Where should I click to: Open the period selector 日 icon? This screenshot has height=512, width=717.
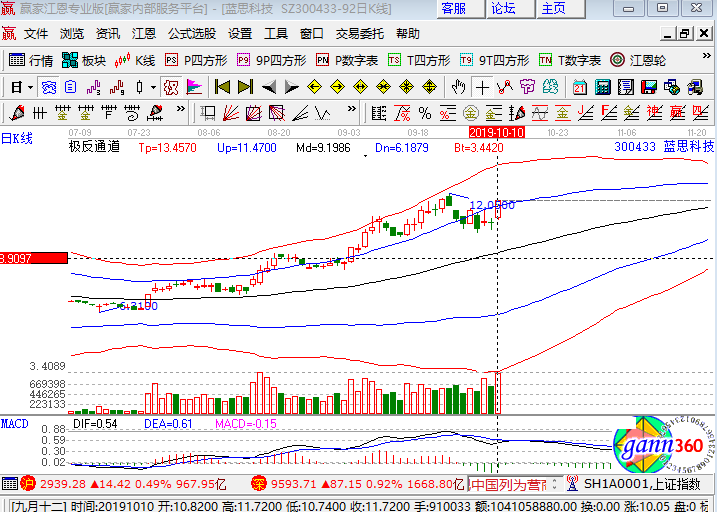16,87
